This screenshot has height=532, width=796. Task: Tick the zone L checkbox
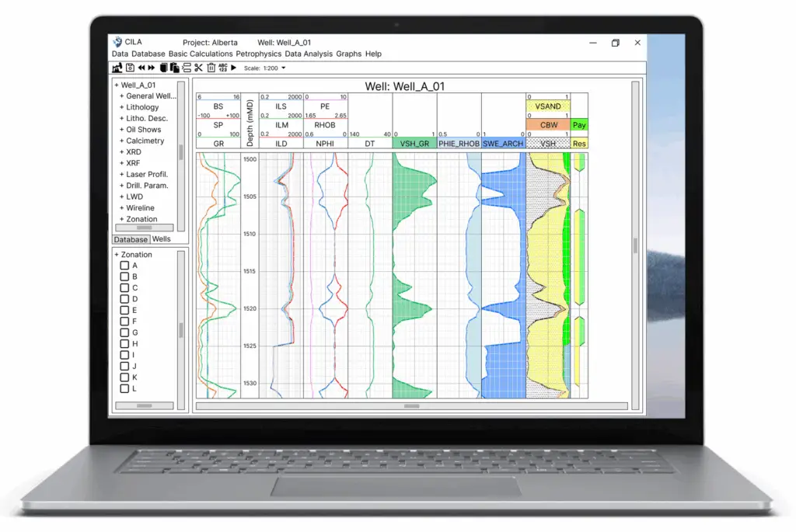124,388
